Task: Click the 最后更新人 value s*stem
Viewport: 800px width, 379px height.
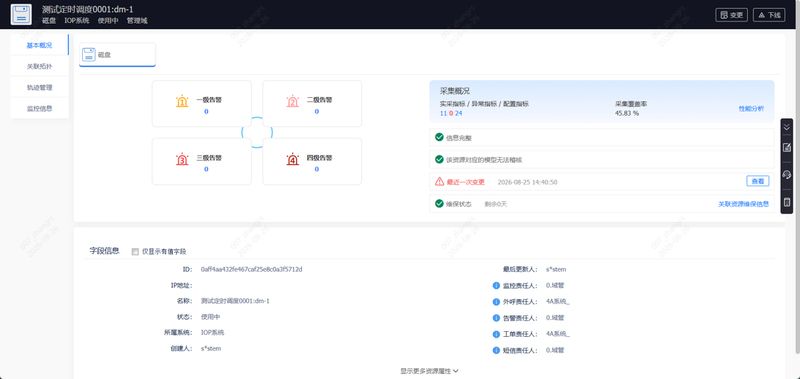Action: click(556, 269)
